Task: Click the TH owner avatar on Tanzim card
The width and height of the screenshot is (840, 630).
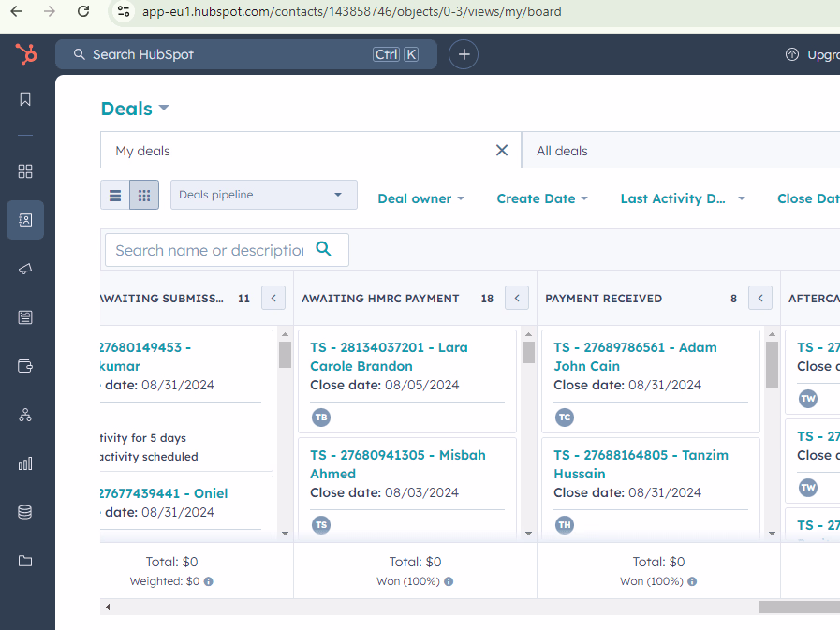Action: pyautogui.click(x=564, y=525)
